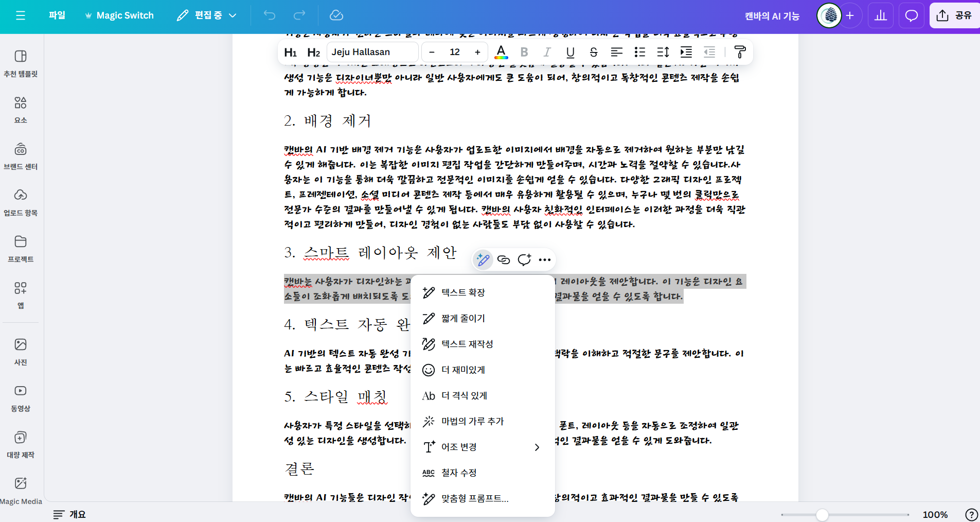Select 텍스트 확장 from the menu

point(483,292)
